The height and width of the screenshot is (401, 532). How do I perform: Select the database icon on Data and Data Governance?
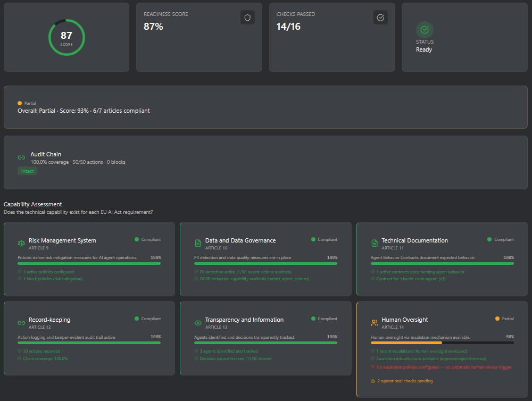click(x=197, y=243)
